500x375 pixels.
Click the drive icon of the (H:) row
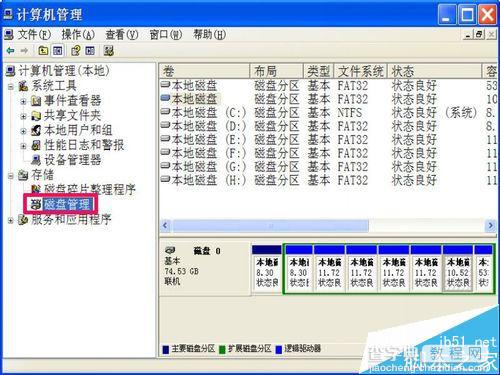165,179
